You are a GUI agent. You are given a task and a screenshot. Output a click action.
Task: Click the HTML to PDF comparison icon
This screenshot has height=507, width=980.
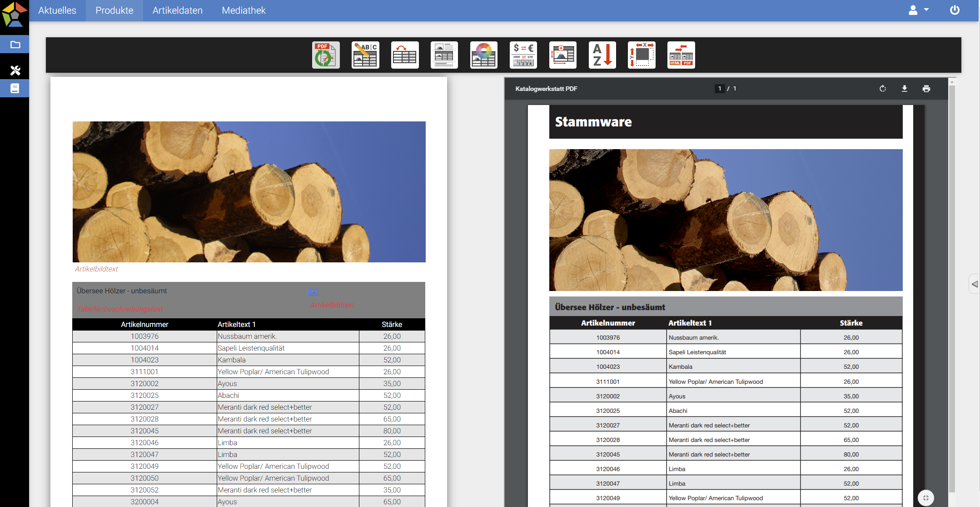click(681, 55)
